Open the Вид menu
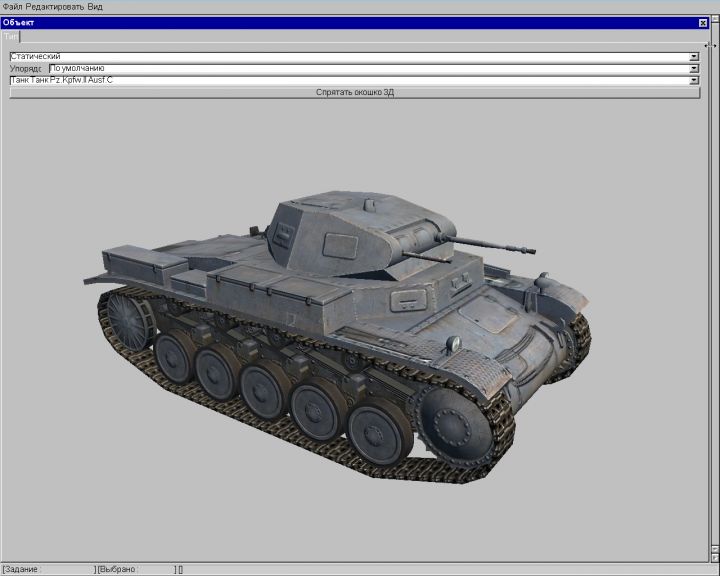This screenshot has height=576, width=720. (x=95, y=6)
